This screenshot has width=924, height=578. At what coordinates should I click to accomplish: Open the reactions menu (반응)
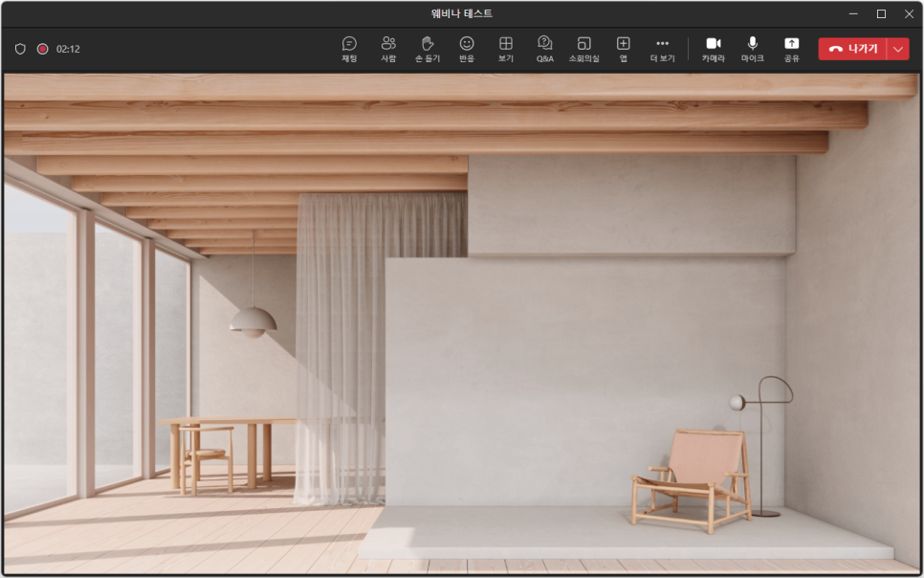[467, 49]
